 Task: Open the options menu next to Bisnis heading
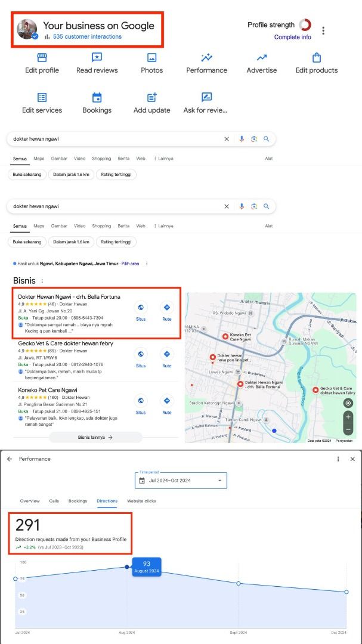[x=42, y=281]
